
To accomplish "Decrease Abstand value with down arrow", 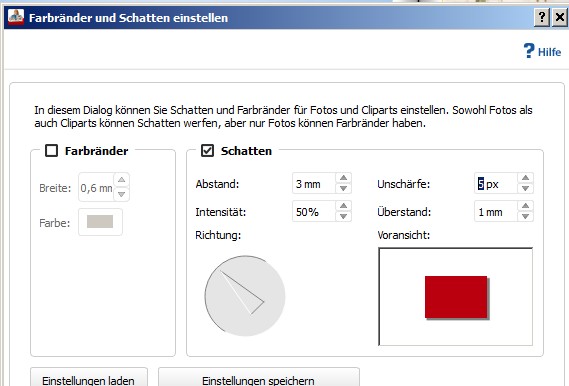I will click(x=343, y=188).
